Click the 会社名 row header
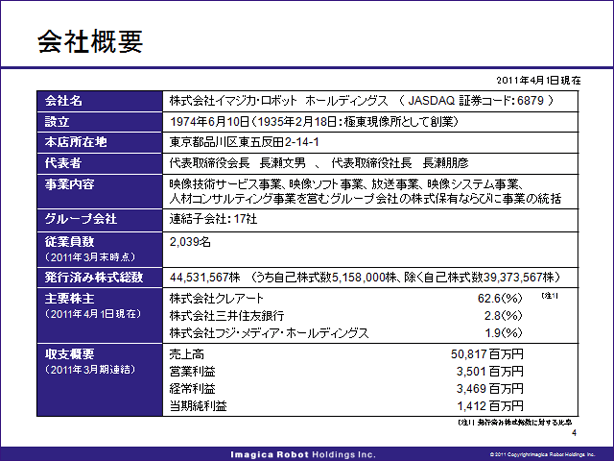 pyautogui.click(x=63, y=101)
